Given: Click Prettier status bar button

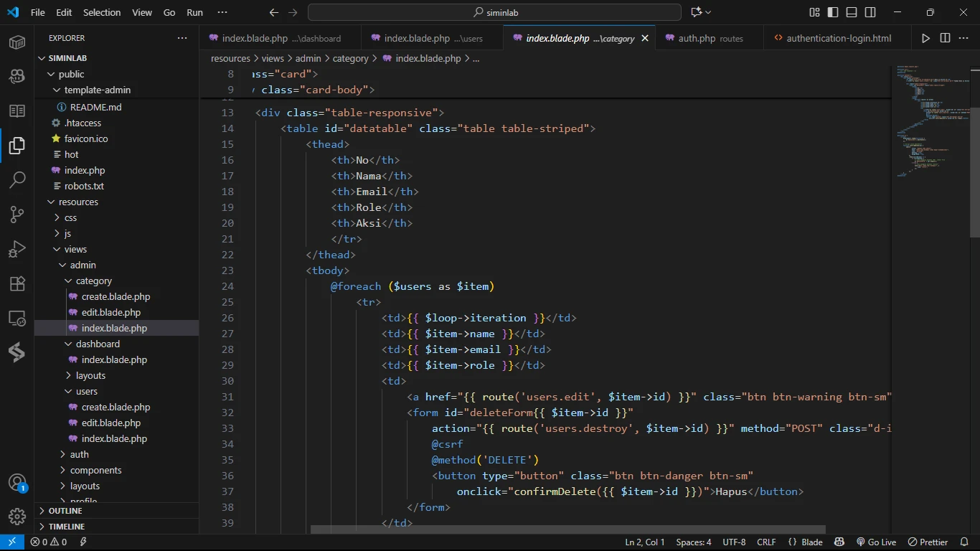Looking at the screenshot, I should (x=928, y=542).
